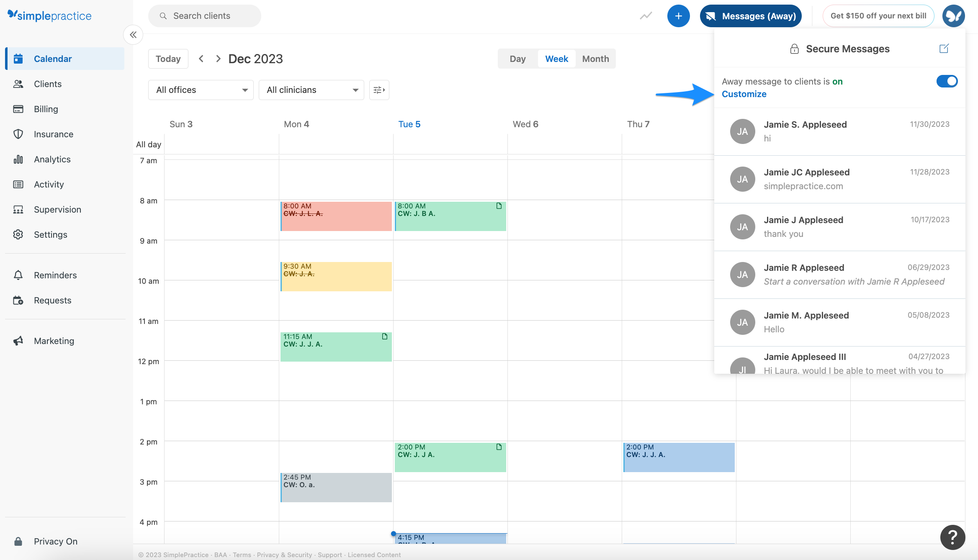978x560 pixels.
Task: Open the SimplePractice logo home link
Action: (x=49, y=15)
